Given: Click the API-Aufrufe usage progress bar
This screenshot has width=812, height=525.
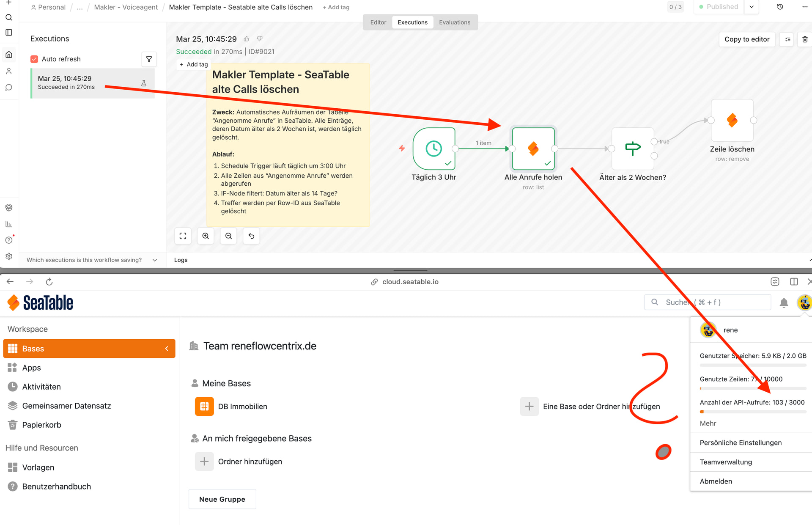Looking at the screenshot, I should pyautogui.click(x=753, y=412).
